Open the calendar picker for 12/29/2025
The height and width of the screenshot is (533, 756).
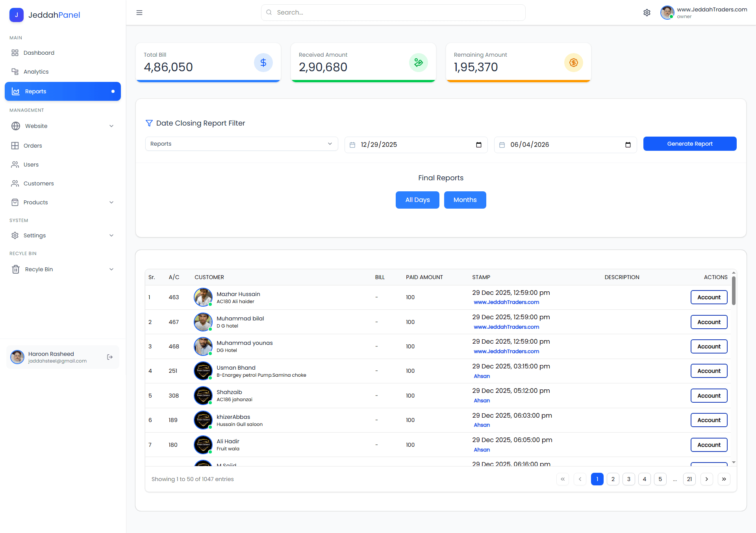click(x=479, y=145)
